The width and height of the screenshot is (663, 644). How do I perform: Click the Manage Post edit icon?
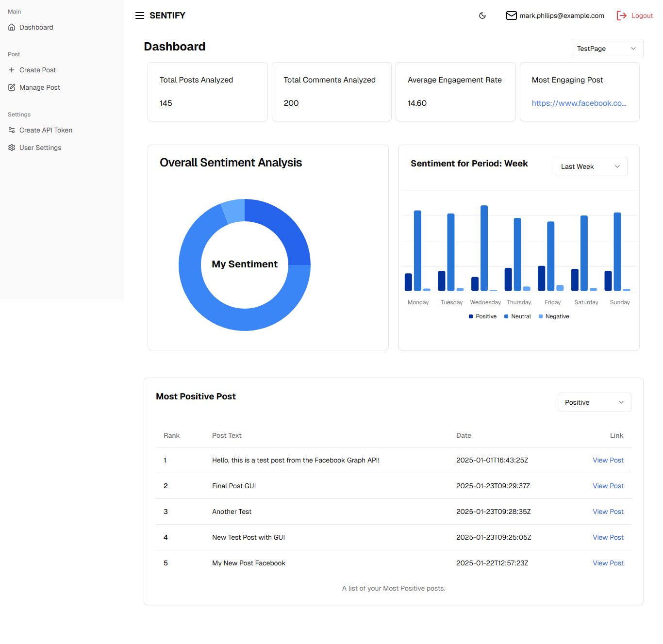pyautogui.click(x=12, y=87)
